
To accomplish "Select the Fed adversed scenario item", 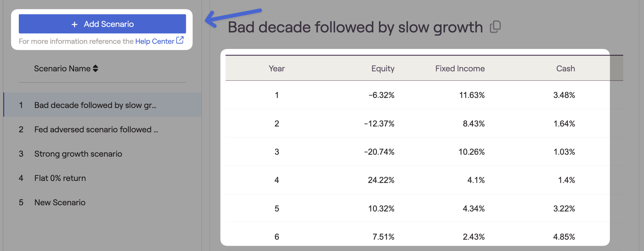I will pos(96,129).
